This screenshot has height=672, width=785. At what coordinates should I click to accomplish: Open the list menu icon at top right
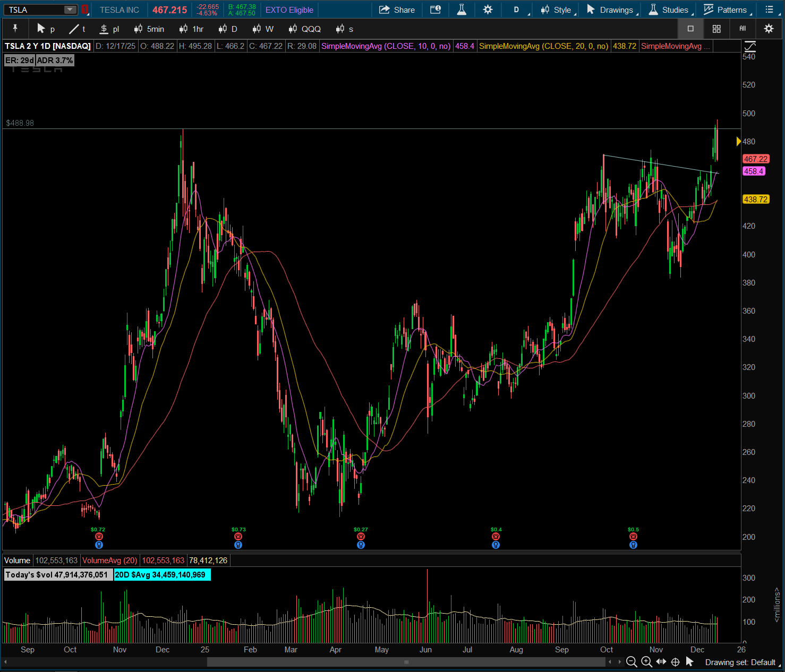point(770,10)
